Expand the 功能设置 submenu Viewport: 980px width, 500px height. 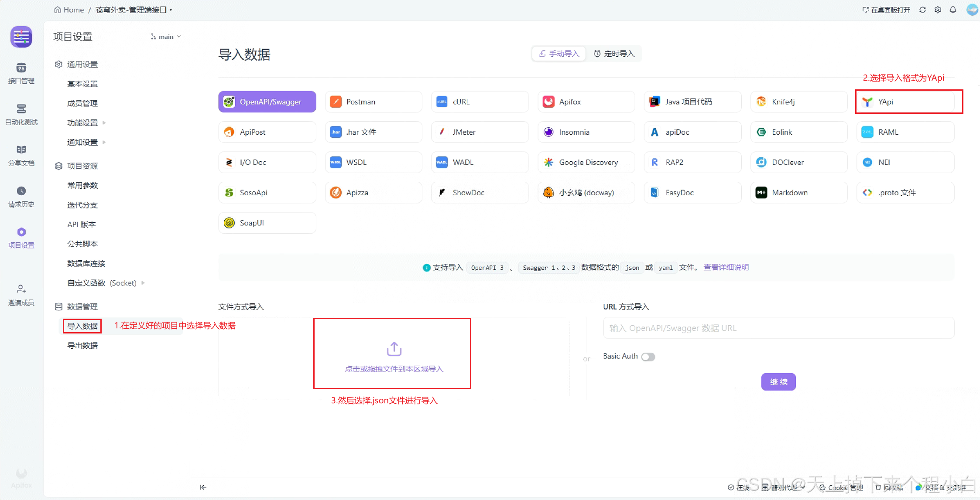pos(87,123)
